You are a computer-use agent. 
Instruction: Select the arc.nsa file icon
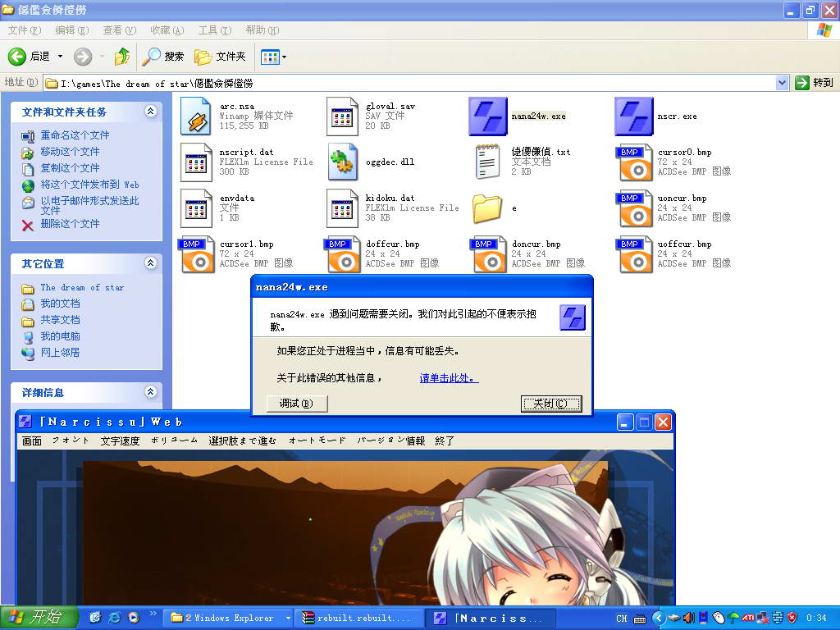[196, 116]
